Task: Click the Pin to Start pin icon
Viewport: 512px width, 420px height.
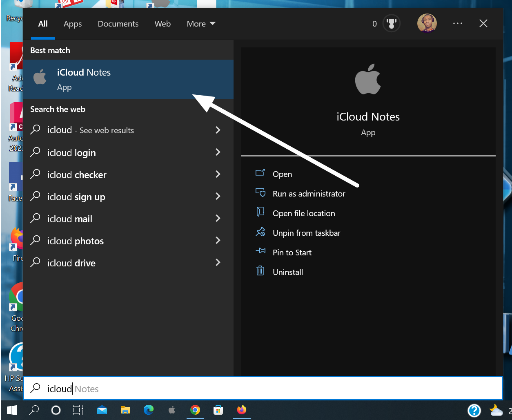Action: click(x=260, y=251)
